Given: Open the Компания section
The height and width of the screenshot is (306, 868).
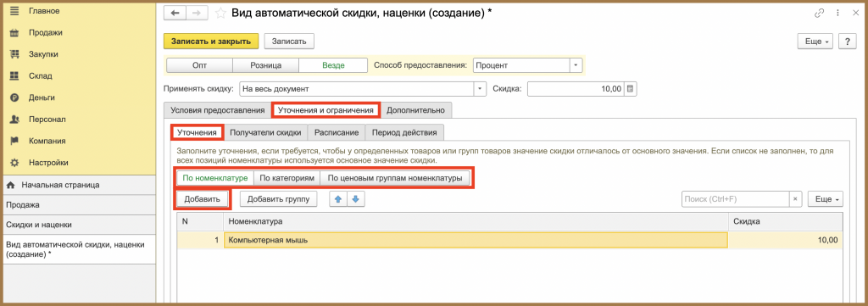Looking at the screenshot, I should [x=47, y=141].
